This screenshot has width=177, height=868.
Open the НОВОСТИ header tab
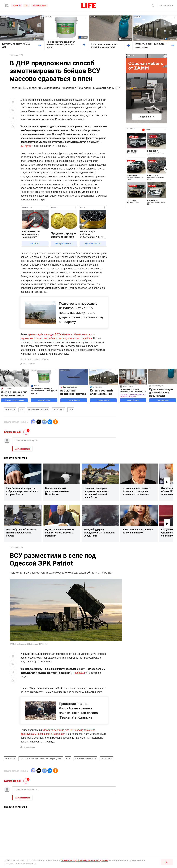pyautogui.click(x=16, y=5)
